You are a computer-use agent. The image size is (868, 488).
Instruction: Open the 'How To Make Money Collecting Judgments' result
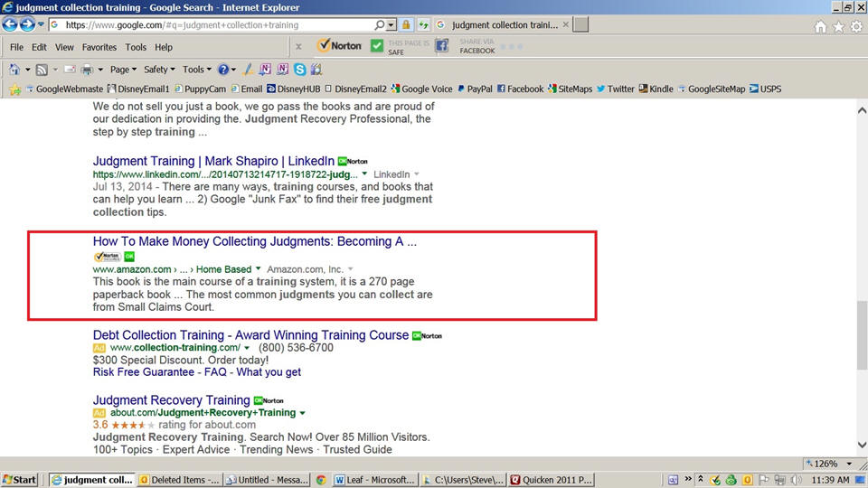[254, 242]
